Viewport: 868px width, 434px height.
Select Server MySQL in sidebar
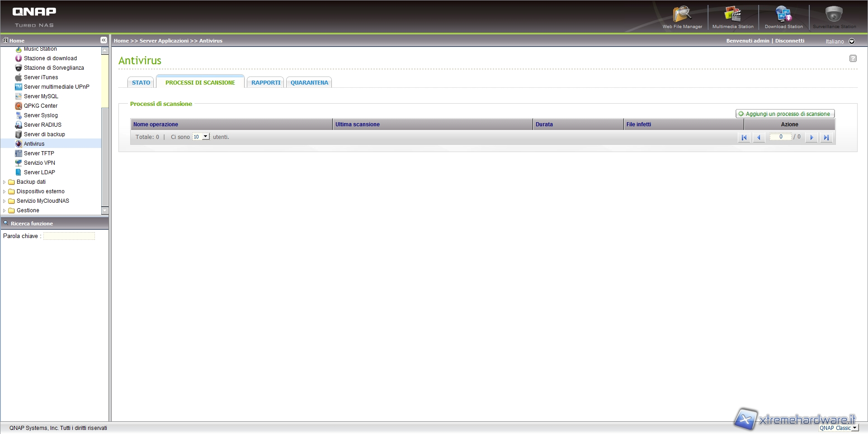point(41,96)
